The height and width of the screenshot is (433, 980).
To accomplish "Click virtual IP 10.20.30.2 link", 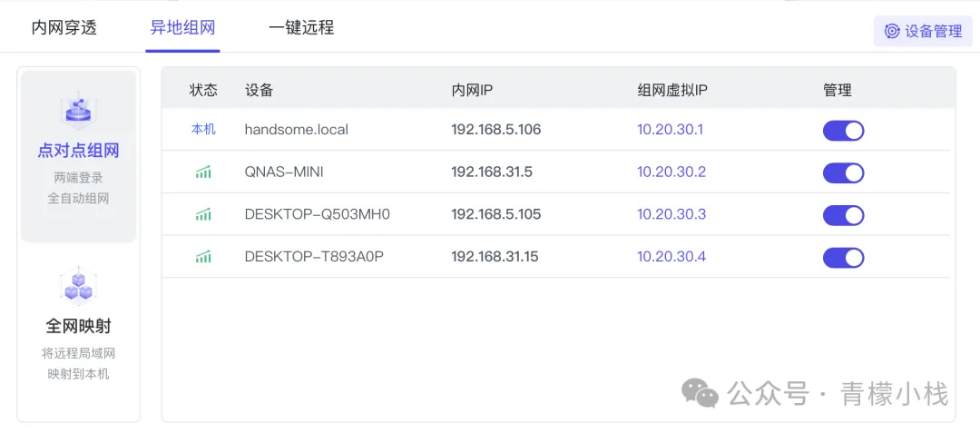I will [x=671, y=172].
